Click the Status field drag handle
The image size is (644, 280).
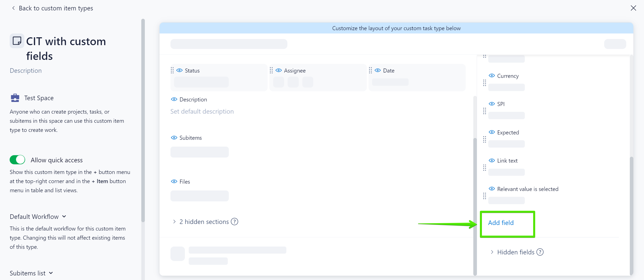click(172, 70)
